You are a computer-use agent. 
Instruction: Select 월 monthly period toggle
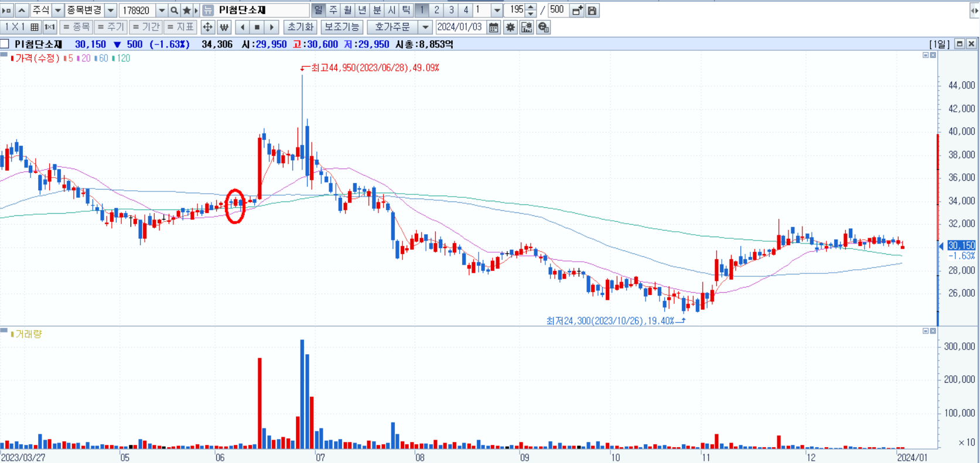tap(347, 11)
